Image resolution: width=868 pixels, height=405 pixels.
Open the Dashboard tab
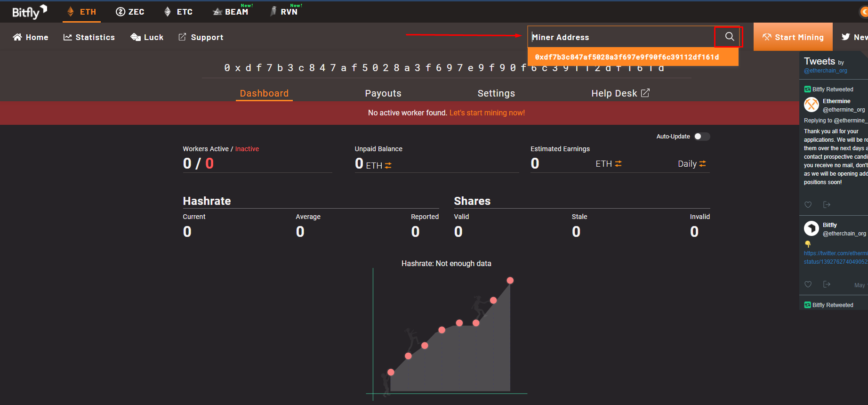click(x=264, y=93)
